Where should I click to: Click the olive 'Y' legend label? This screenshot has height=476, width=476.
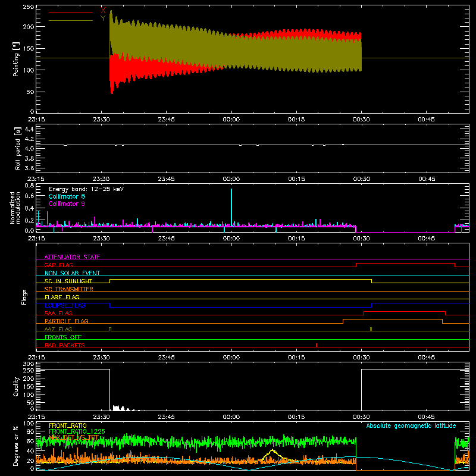click(x=103, y=18)
